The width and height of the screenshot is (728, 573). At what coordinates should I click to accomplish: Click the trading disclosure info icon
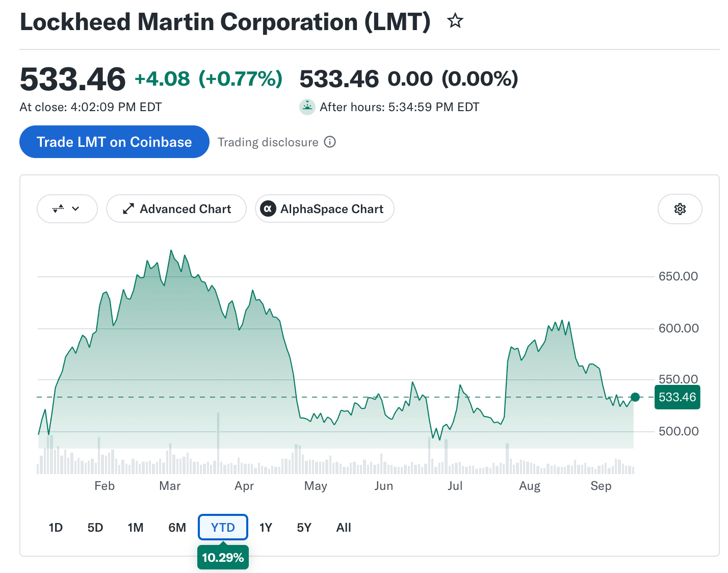(330, 142)
